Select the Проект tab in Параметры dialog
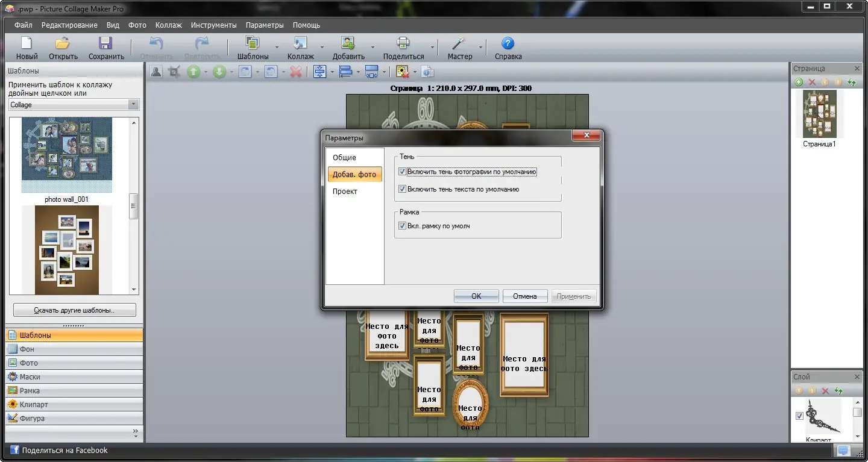868x462 pixels. pyautogui.click(x=355, y=192)
